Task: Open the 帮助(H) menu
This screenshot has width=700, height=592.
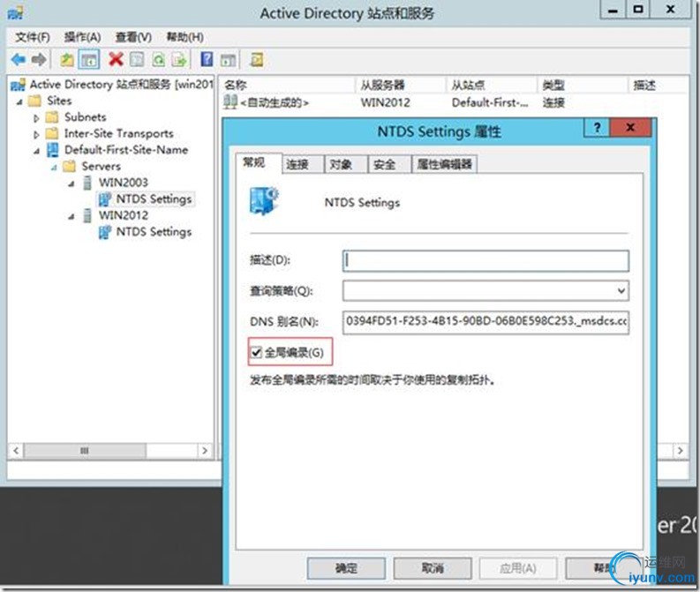Action: tap(184, 37)
